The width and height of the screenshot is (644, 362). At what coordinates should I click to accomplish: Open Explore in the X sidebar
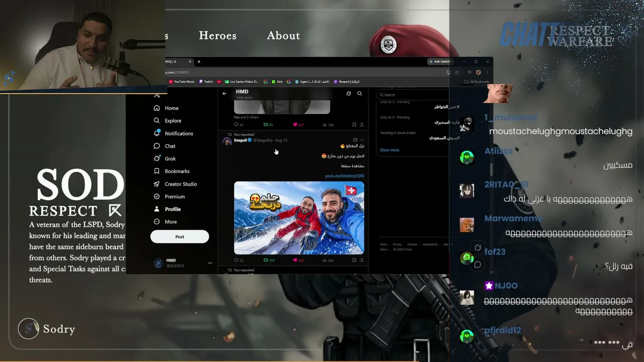(x=168, y=121)
